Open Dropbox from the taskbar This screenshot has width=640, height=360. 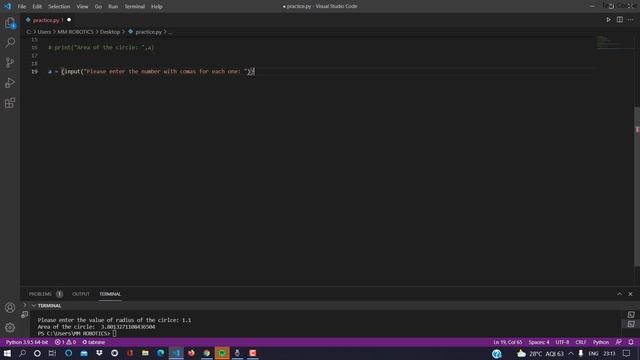tap(99, 353)
